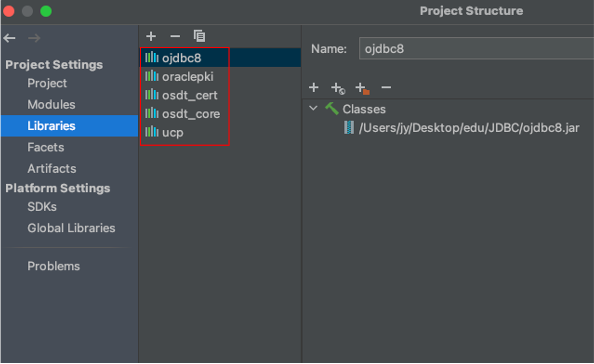Select the ojdbc8.jar path entry
This screenshot has height=364, width=594.
[x=469, y=128]
